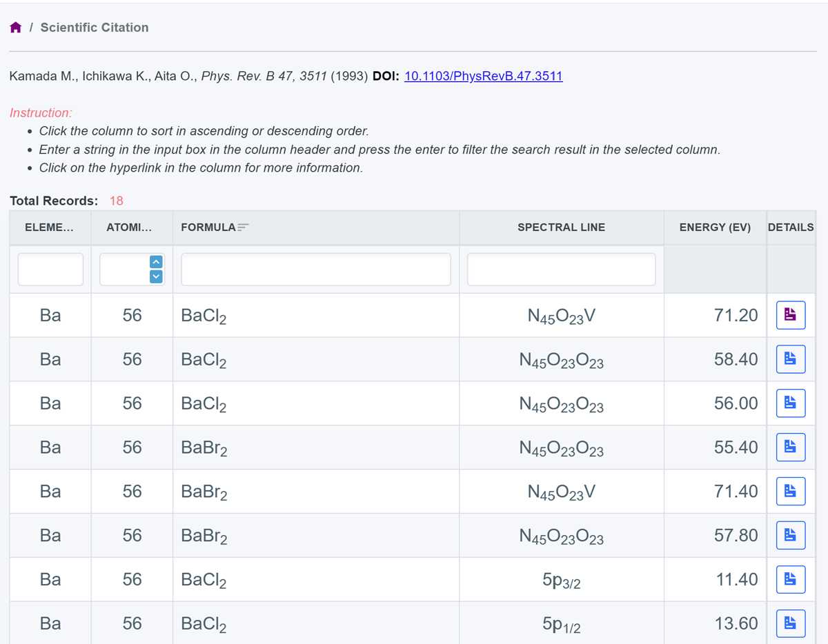Click the 5p1/2 spectral line cell
Image resolution: width=828 pixels, height=644 pixels.
coord(561,625)
